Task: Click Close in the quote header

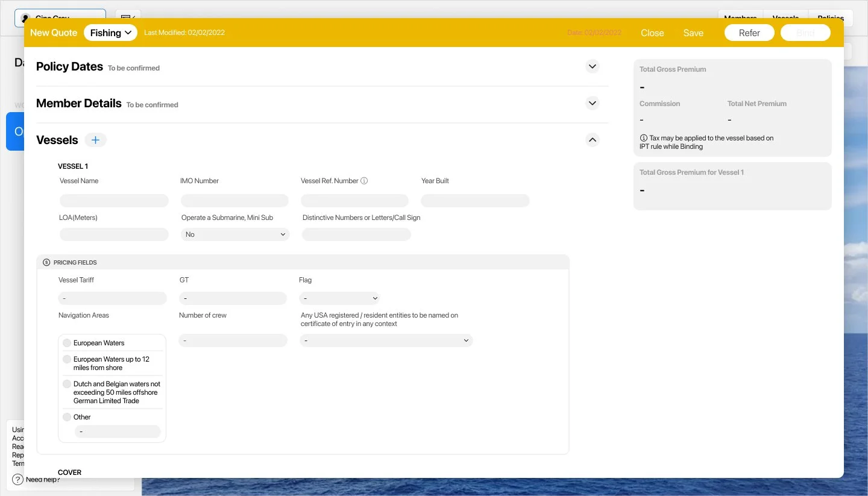Action: [652, 33]
